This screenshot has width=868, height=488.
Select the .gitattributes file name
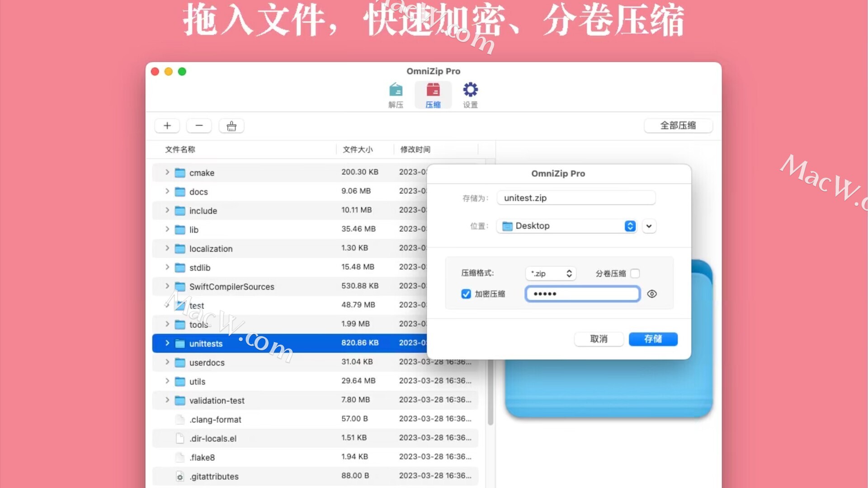[214, 476]
